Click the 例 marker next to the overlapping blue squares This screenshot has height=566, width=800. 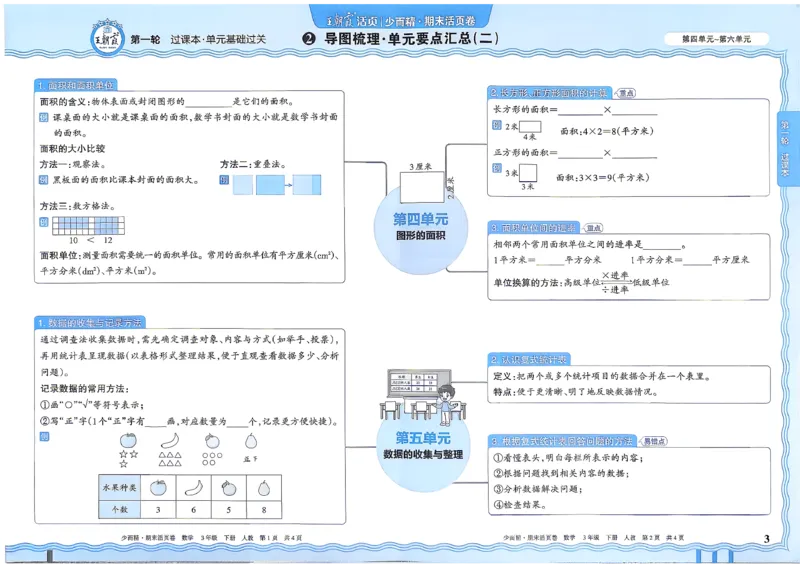224,180
